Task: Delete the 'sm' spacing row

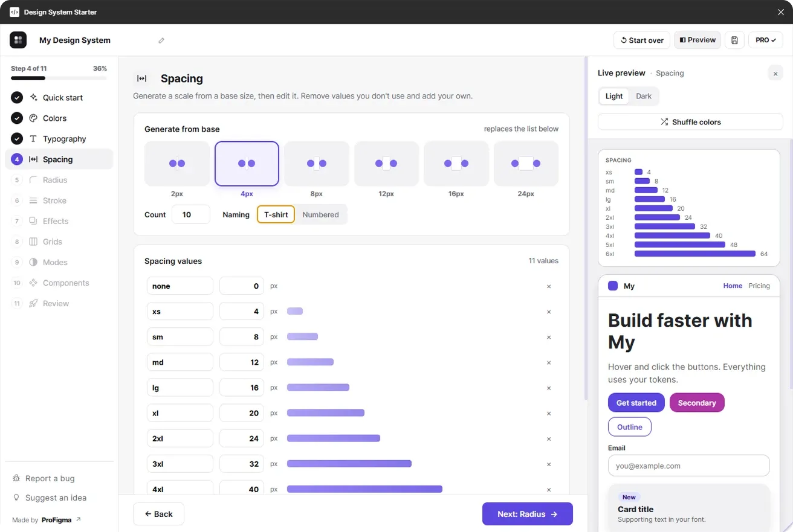Action: 549,337
